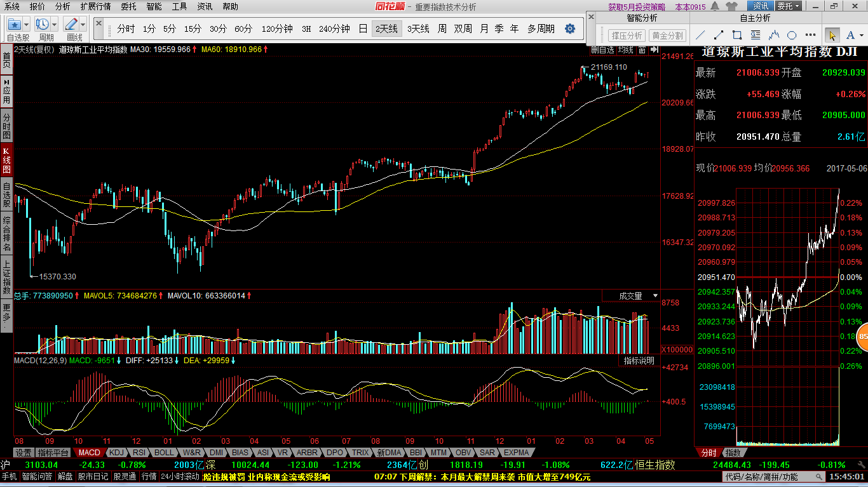Switch to 120分钟 period
The height and width of the screenshot is (487, 868).
point(276,29)
